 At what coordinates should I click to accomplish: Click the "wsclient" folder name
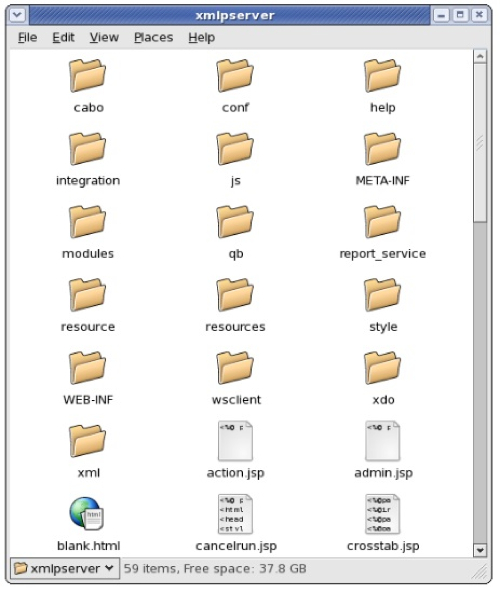(236, 400)
